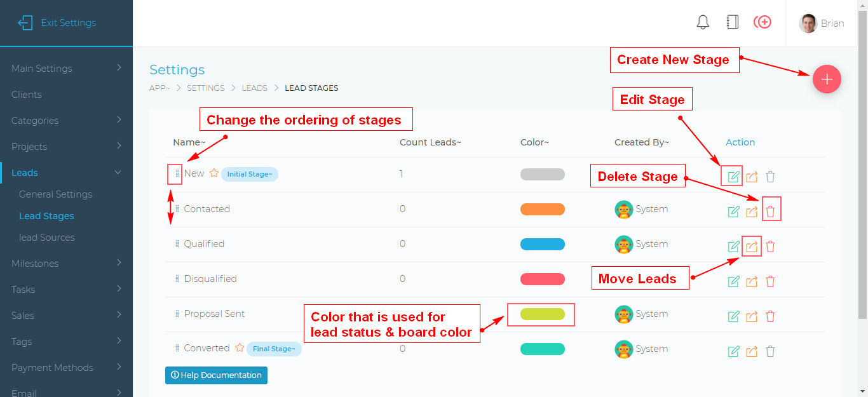Open the LEADS breadcrumb link
The image size is (868, 397).
tap(254, 88)
